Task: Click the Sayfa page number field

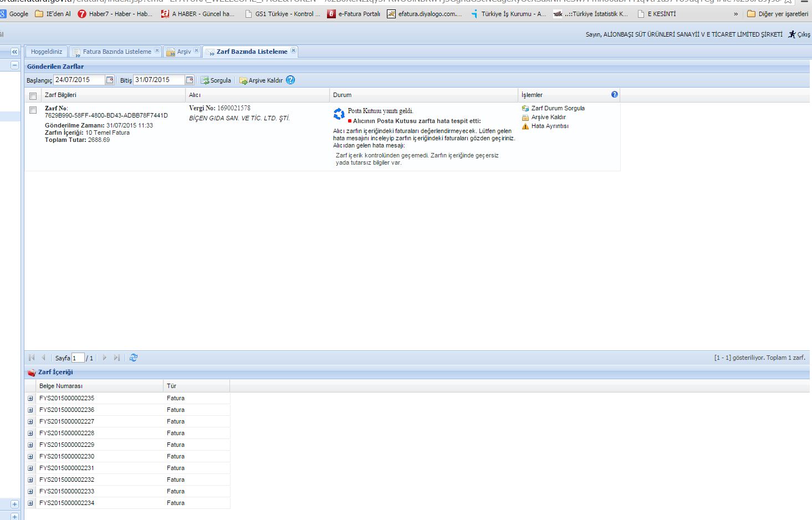Action: 78,358
